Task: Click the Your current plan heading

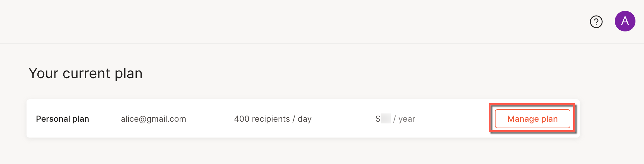Action: (x=85, y=73)
